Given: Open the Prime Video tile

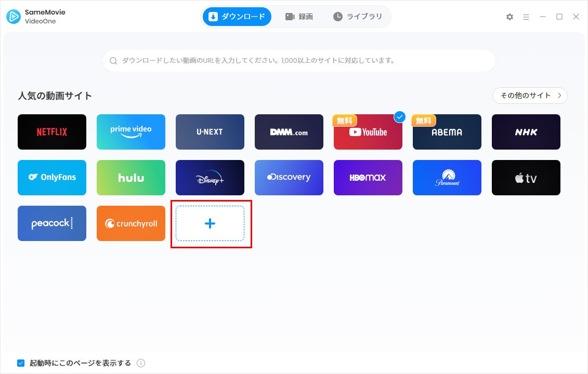Looking at the screenshot, I should [x=131, y=132].
